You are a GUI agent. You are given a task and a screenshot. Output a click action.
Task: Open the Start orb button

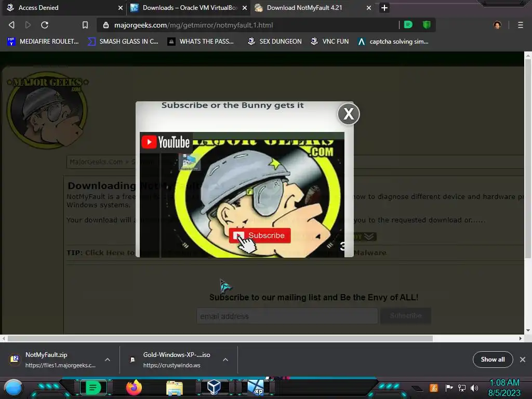click(14, 388)
